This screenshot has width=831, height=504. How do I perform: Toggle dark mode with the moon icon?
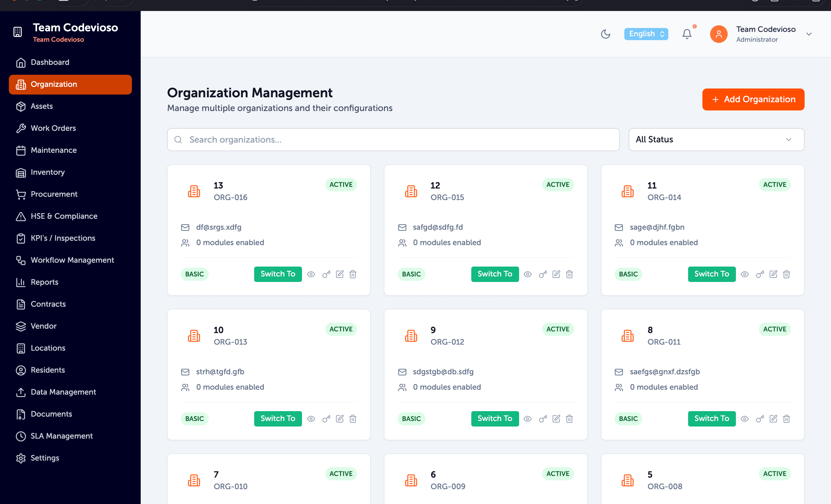[605, 34]
